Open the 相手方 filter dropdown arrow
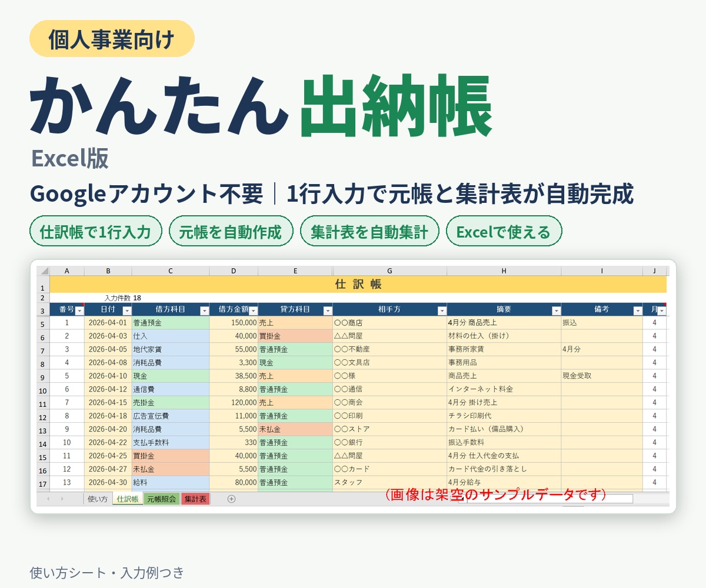Screen dimensions: 706x588 pos(442,310)
